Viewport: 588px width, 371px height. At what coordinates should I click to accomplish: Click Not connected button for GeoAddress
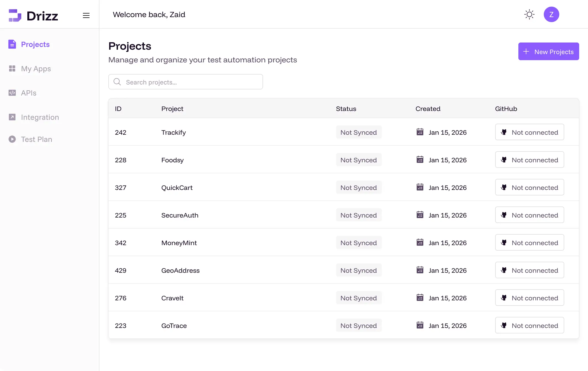tap(529, 270)
